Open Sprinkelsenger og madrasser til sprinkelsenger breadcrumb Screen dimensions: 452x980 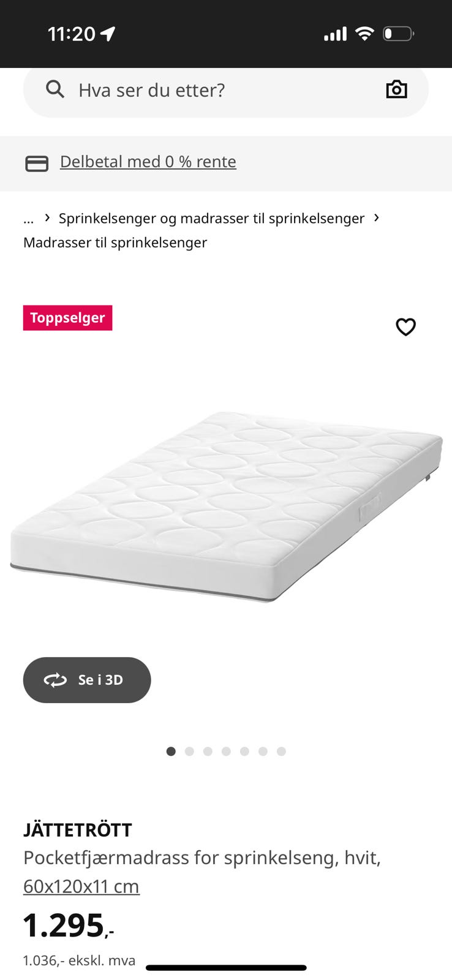coord(211,218)
